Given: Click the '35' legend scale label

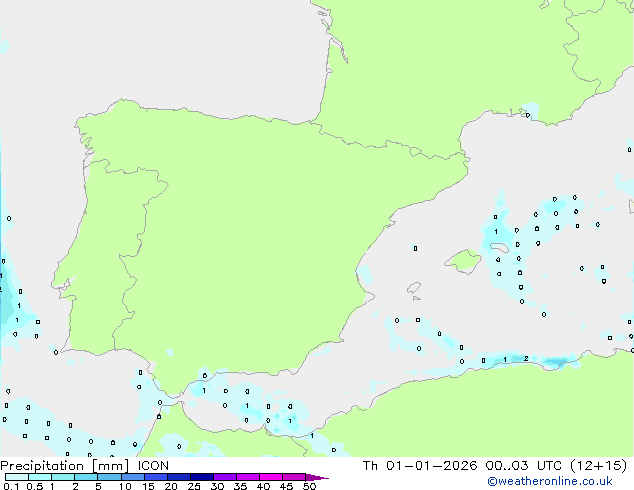Looking at the screenshot, I should [x=240, y=486].
